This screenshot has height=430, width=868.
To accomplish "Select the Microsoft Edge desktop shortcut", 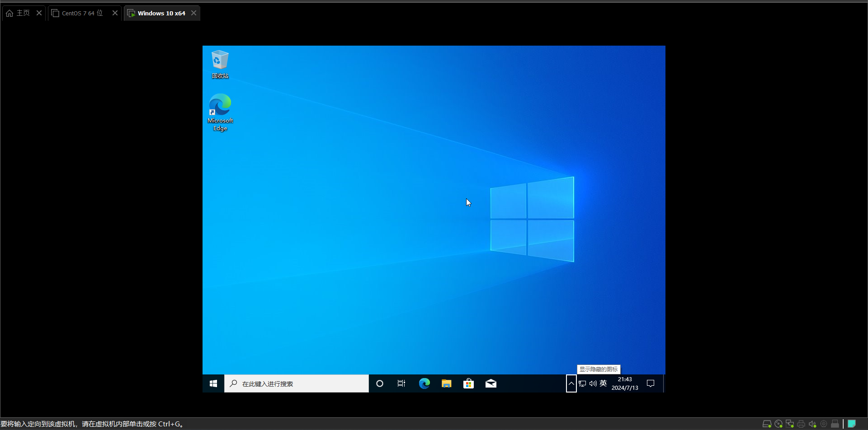I will [x=220, y=112].
